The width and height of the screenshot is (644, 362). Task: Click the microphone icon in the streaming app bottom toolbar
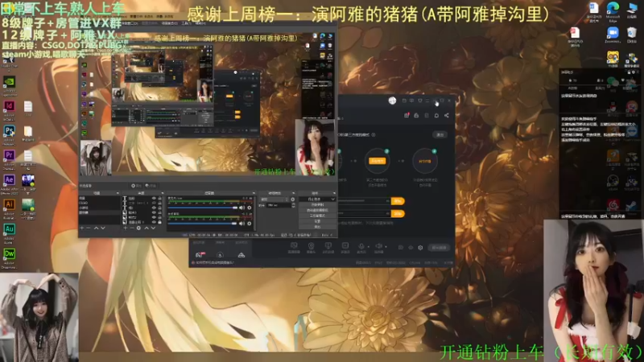coord(361,246)
